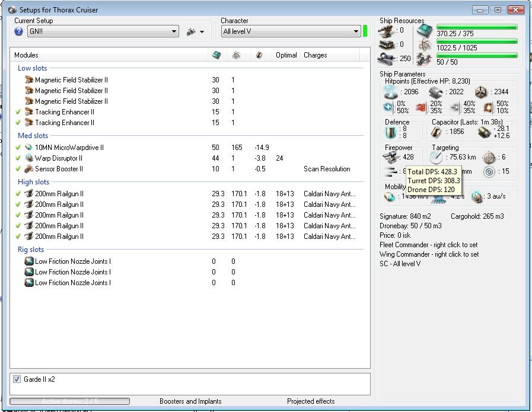The height and width of the screenshot is (412, 532).
Task: Click the SC - All level V line
Action: coord(400,264)
